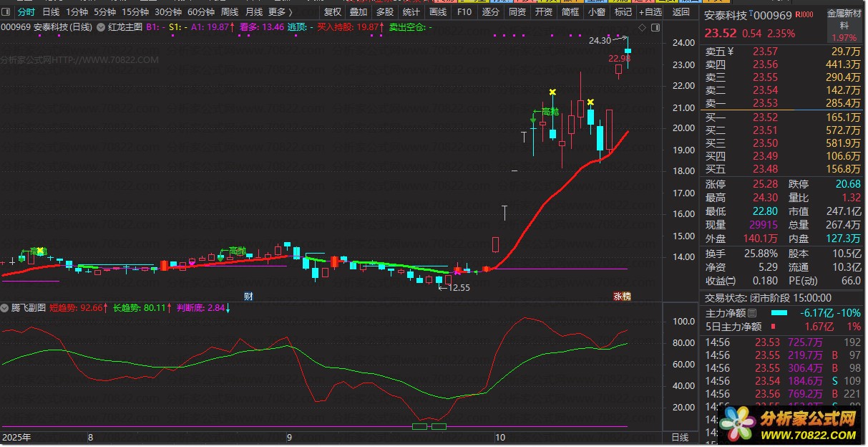Toggle the 叠加 overlay option
The width and height of the screenshot is (868, 447).
[x=359, y=12]
